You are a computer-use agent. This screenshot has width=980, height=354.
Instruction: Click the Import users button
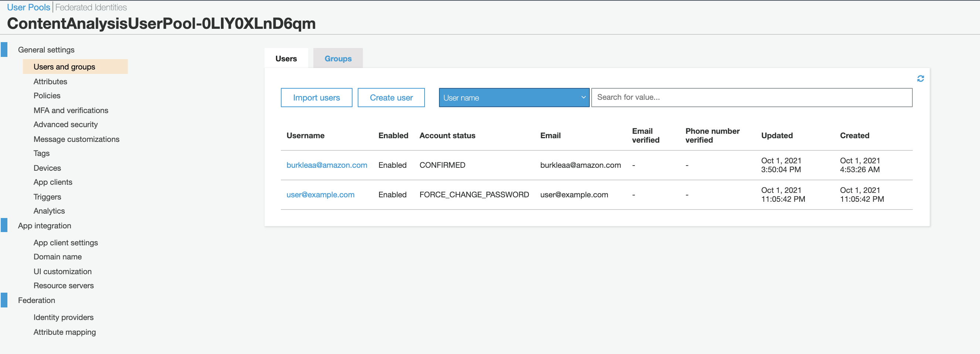(316, 98)
